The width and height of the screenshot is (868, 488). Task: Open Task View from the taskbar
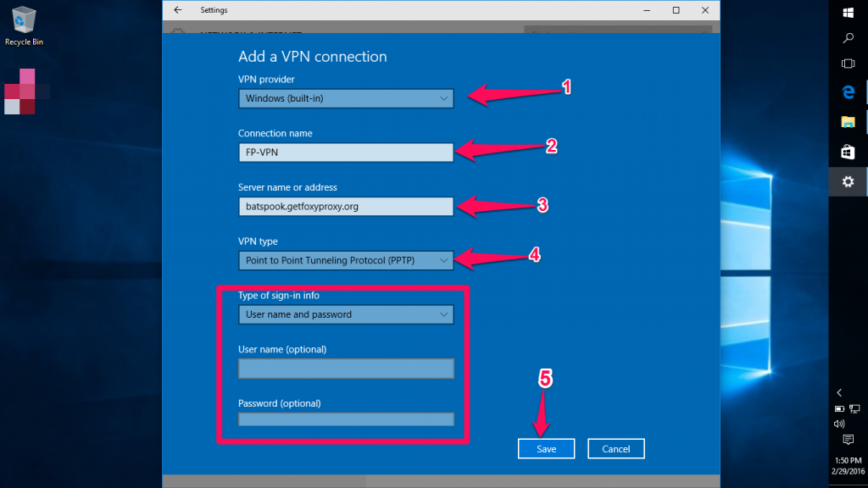point(848,64)
